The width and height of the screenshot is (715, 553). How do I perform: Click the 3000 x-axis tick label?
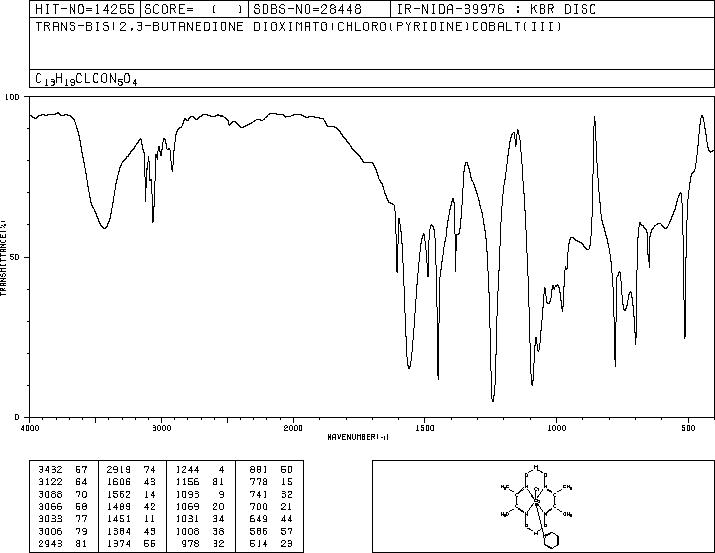tap(161, 428)
